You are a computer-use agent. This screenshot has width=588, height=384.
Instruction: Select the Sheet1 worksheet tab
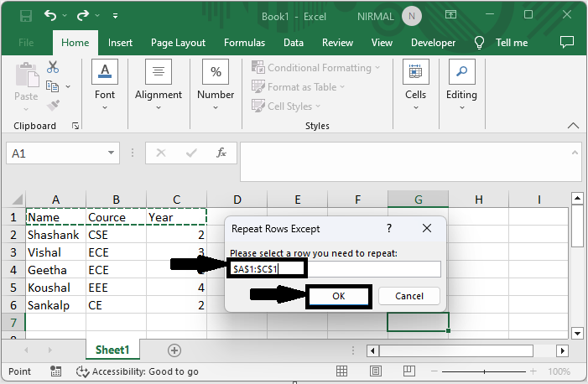(x=112, y=350)
